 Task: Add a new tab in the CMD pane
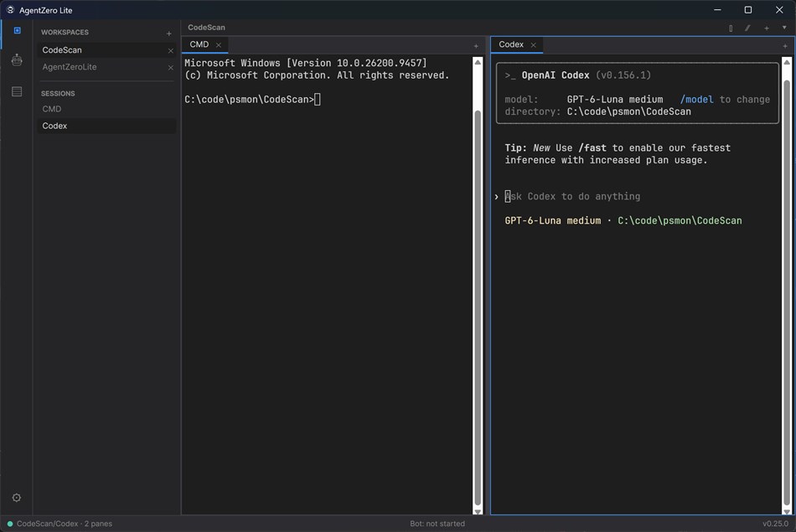coord(476,46)
